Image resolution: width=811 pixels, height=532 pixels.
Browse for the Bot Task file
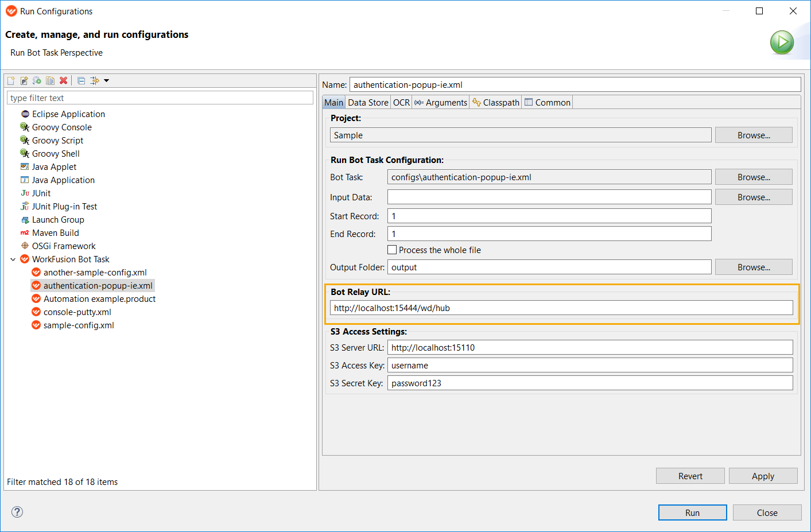pyautogui.click(x=754, y=177)
